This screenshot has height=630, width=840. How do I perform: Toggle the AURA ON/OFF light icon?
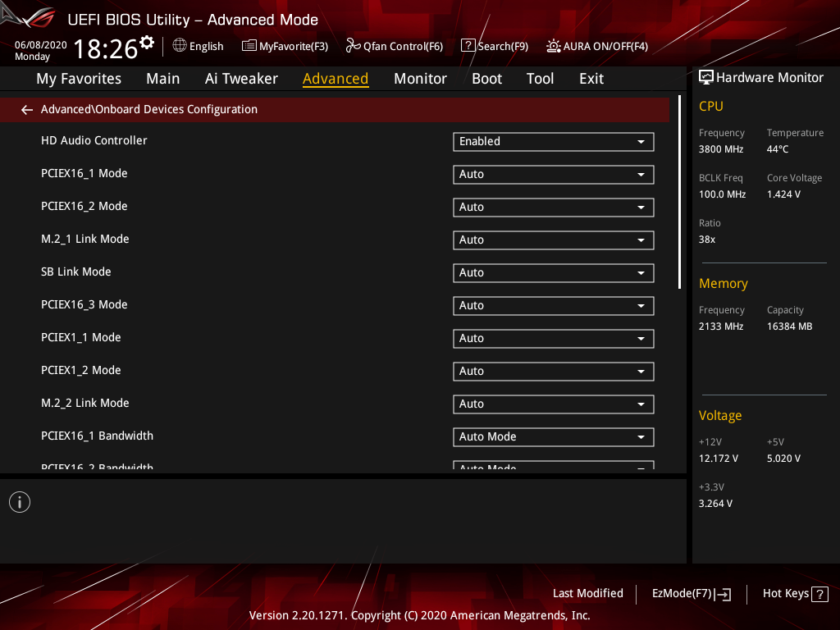click(554, 46)
